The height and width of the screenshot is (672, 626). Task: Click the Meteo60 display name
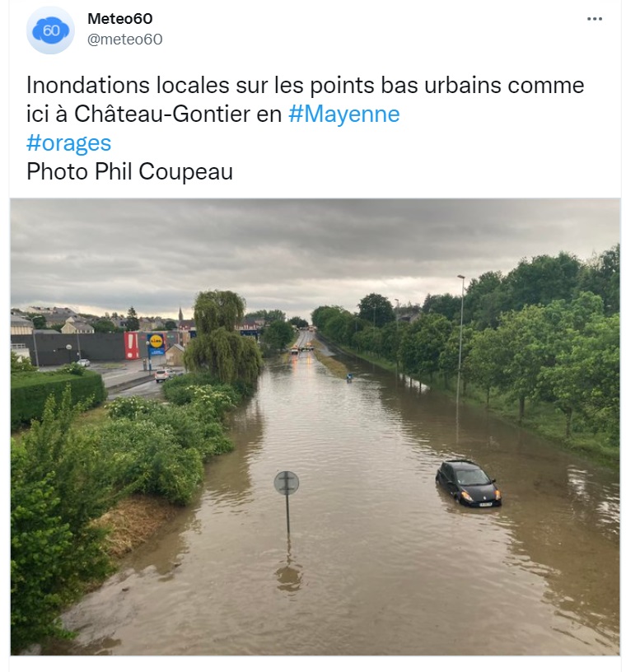[x=120, y=18]
